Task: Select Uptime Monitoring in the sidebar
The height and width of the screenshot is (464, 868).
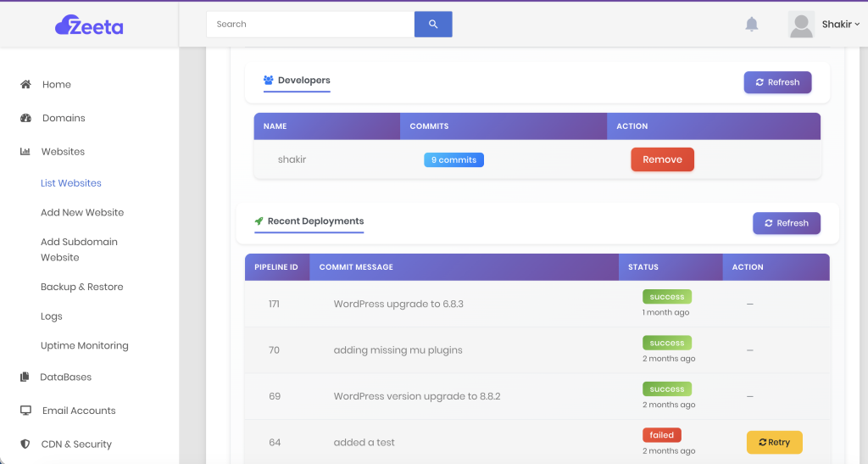Action: (x=85, y=346)
